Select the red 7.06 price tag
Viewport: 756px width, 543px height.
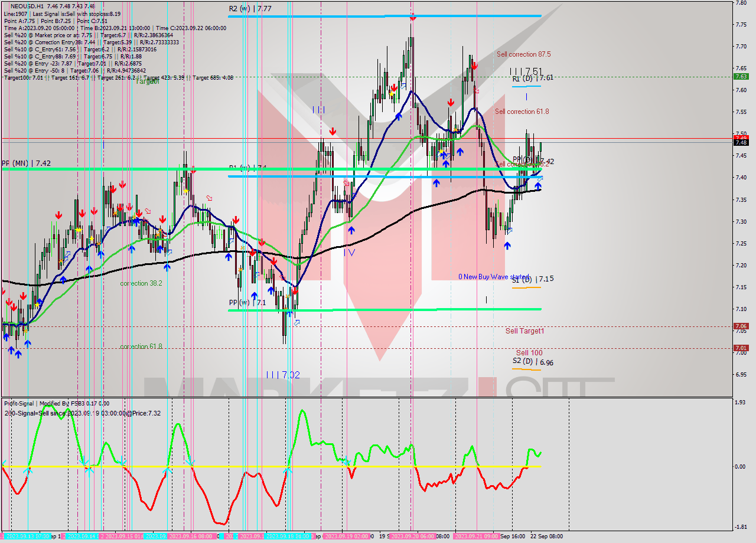coord(741,326)
